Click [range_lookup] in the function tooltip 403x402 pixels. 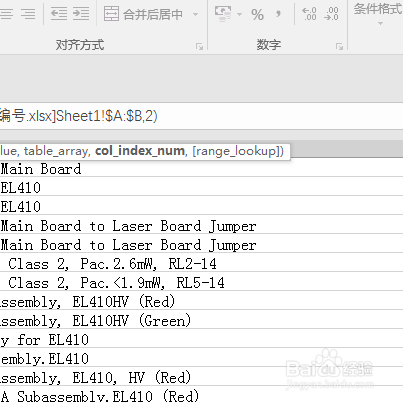pyautogui.click(x=236, y=151)
